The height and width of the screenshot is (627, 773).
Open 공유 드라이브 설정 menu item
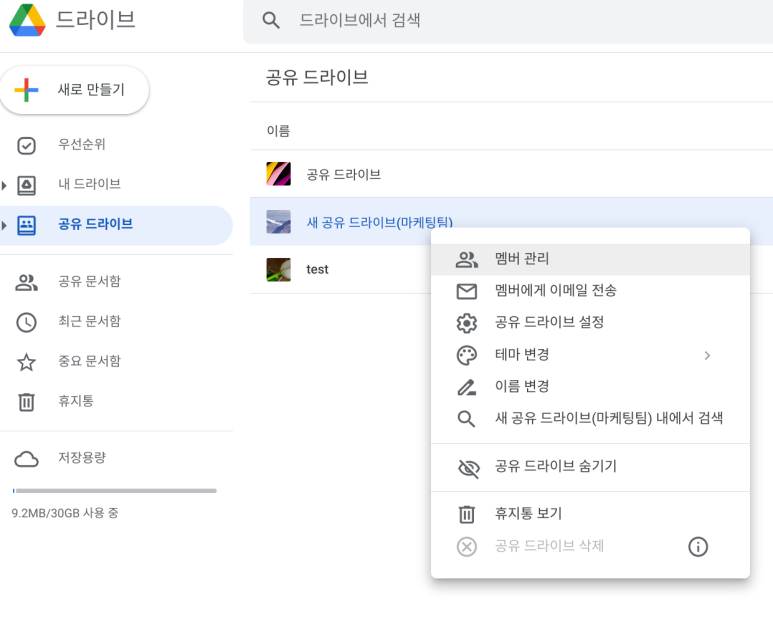tap(590, 323)
